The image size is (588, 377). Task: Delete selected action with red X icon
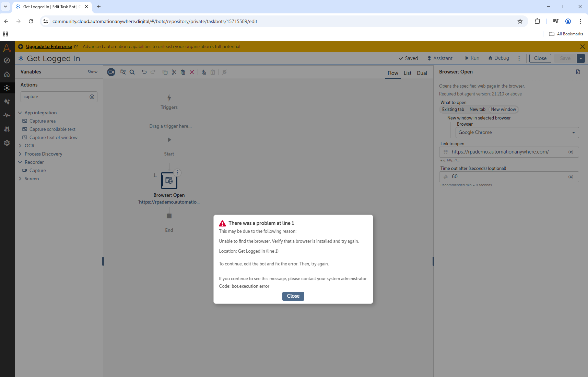192,72
